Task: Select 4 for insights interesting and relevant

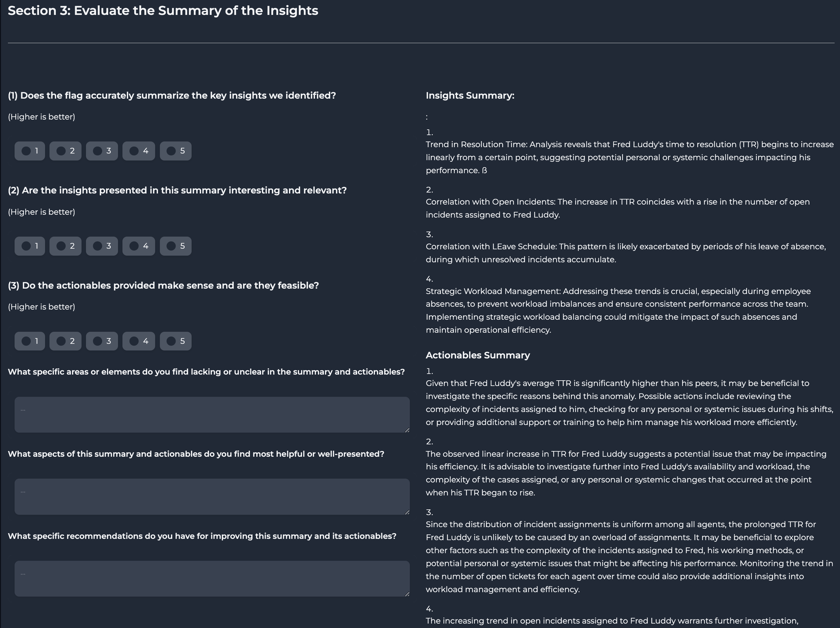Action: (134, 246)
